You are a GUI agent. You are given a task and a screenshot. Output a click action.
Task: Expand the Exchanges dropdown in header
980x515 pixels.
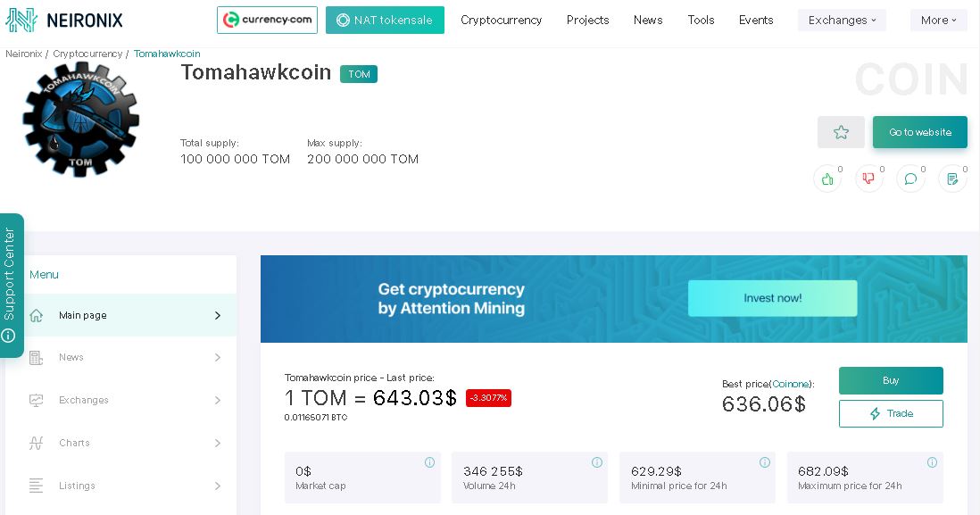[x=842, y=20]
